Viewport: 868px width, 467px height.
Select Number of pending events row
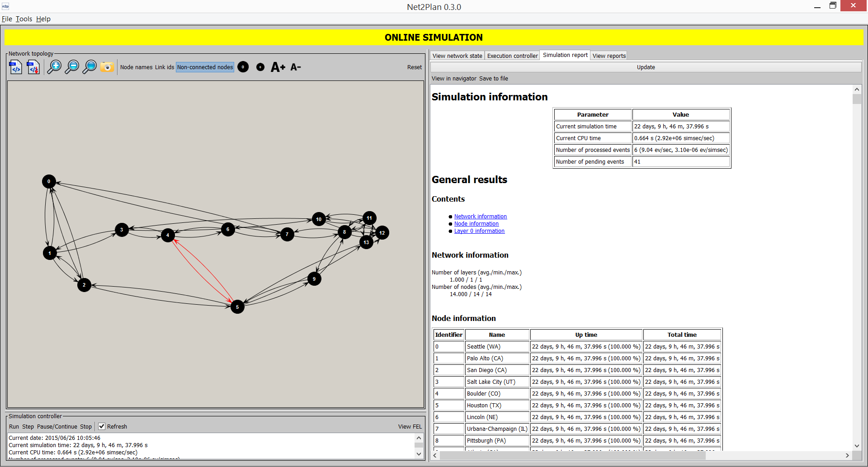pos(642,162)
